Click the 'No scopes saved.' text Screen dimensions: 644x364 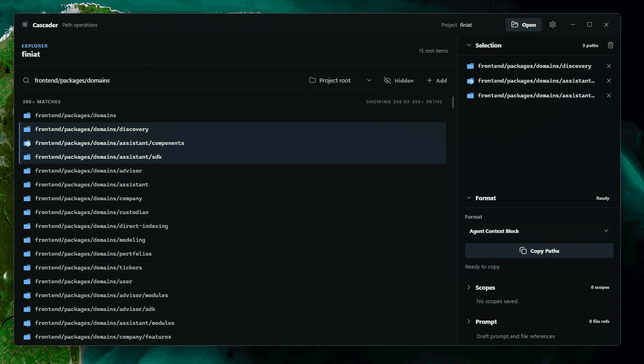tap(497, 301)
